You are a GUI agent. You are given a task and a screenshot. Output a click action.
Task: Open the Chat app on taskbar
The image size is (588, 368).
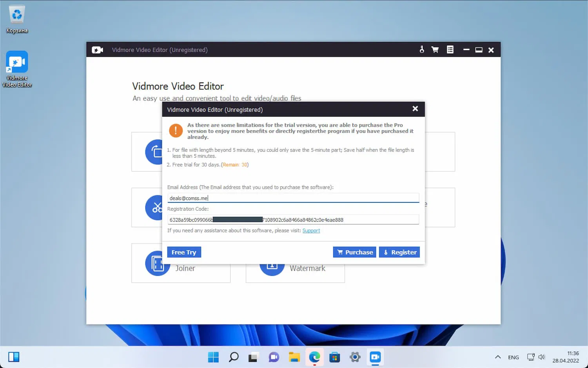[x=274, y=357]
